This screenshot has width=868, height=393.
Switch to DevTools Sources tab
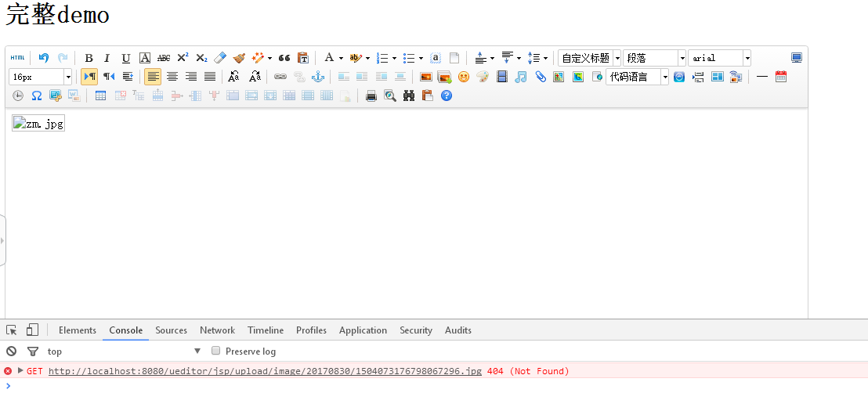[171, 330]
